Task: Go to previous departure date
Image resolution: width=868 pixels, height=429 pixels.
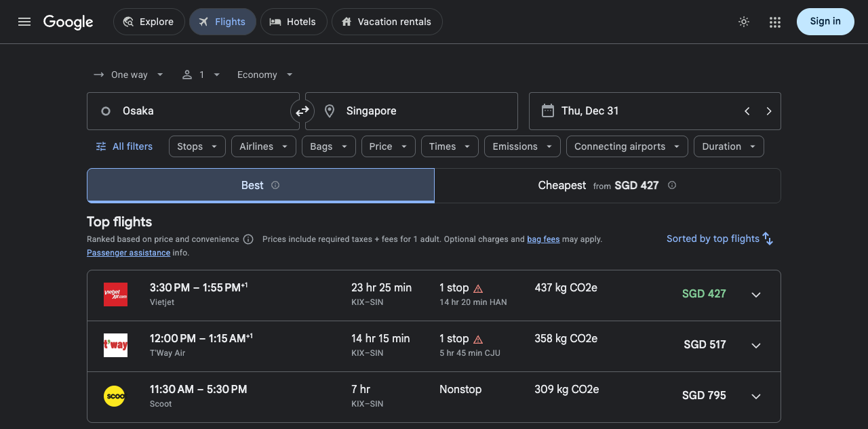Action: click(747, 111)
